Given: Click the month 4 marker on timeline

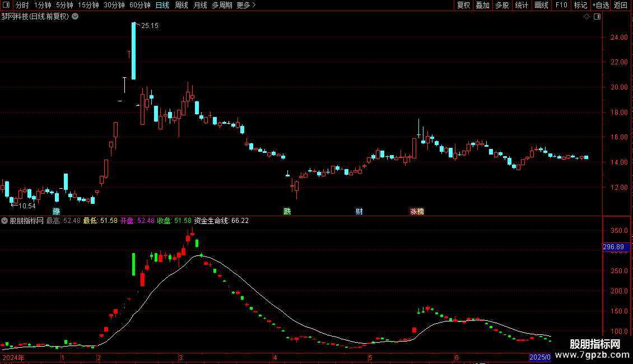Looking at the screenshot, I should coord(275,358).
